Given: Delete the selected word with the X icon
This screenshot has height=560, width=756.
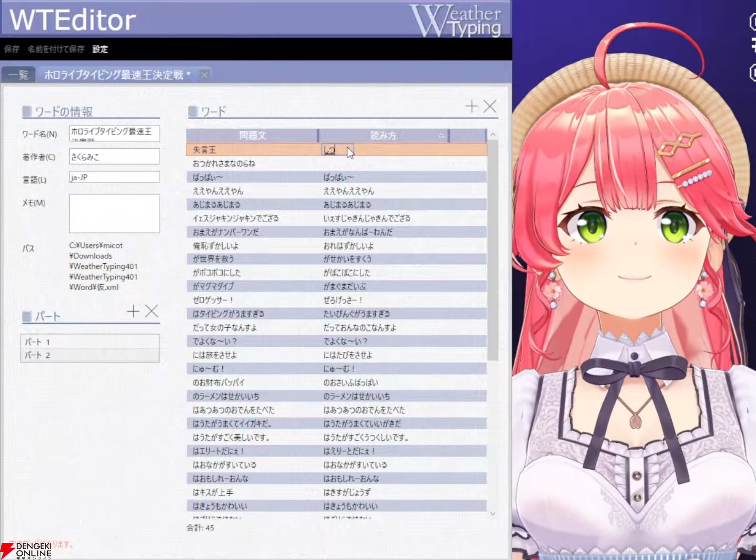Looking at the screenshot, I should tap(490, 106).
